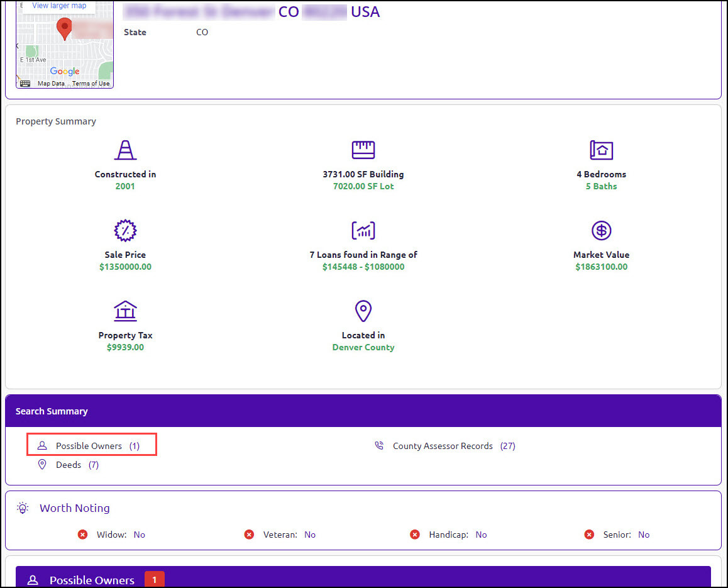The height and width of the screenshot is (588, 728).
Task: Click the 3731.00 SF Building label
Action: [x=363, y=174]
